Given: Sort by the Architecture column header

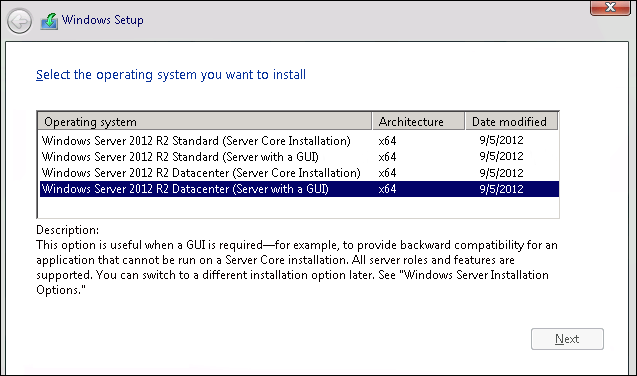Looking at the screenshot, I should 418,121.
